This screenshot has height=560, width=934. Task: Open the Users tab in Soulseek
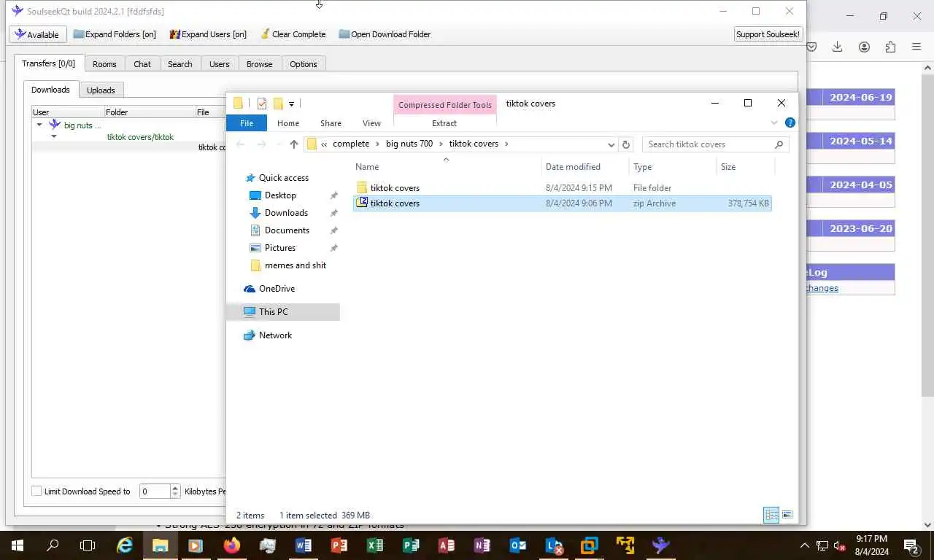[x=220, y=64]
